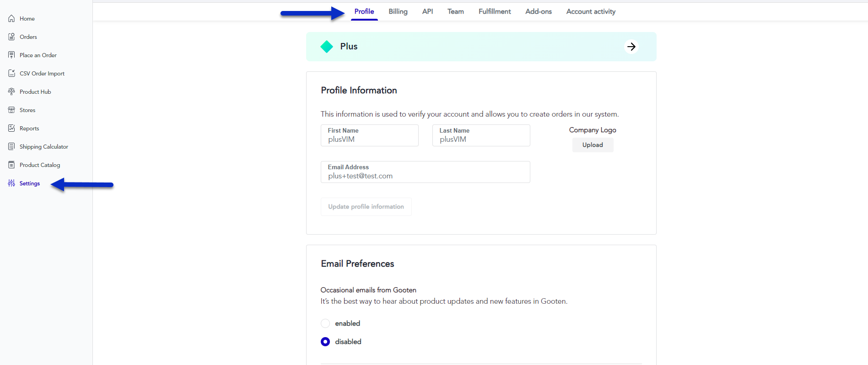Click the Upload company logo button
The image size is (868, 365).
coord(592,145)
